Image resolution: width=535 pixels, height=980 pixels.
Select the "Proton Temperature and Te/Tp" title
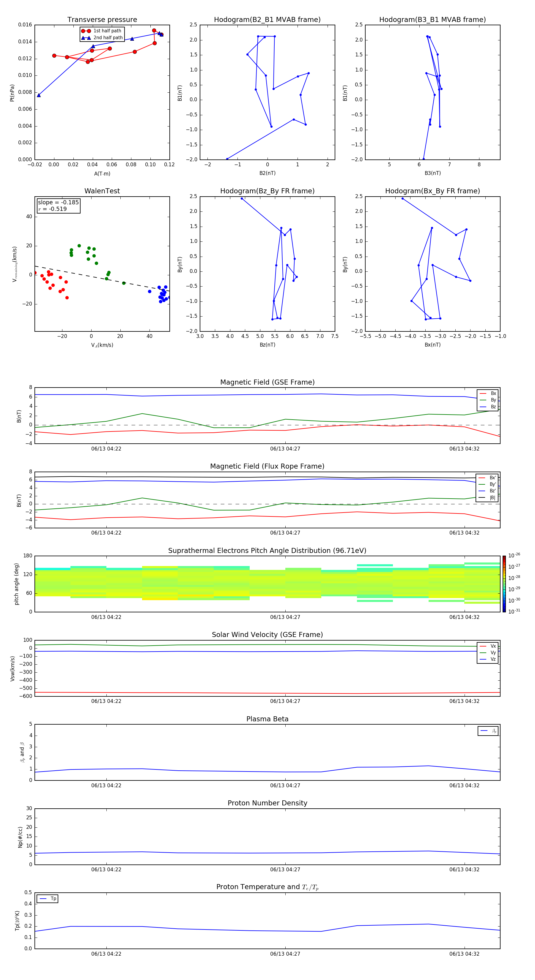pyautogui.click(x=267, y=887)
